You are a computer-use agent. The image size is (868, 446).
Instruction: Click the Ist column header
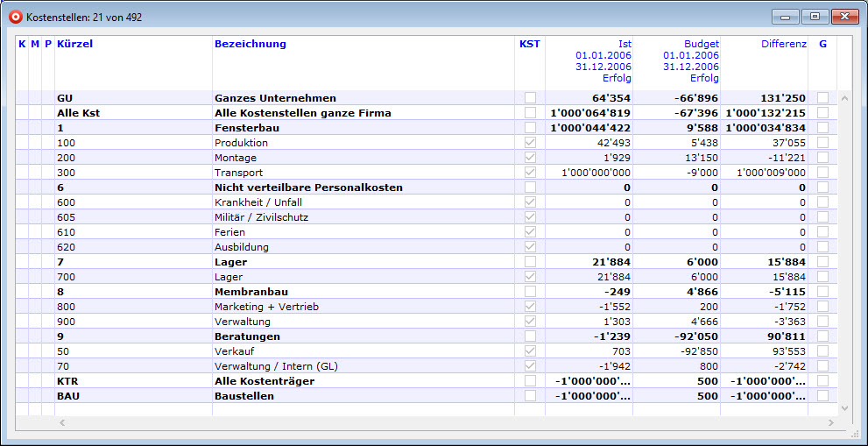624,44
